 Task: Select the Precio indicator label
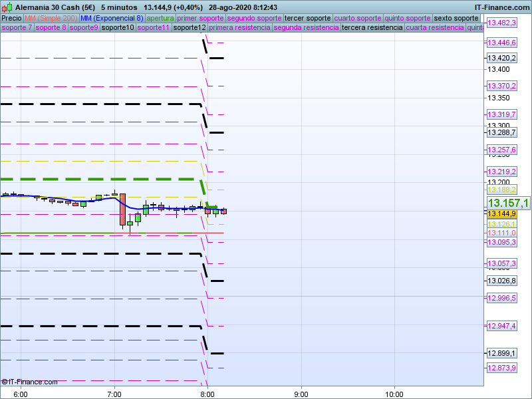click(11, 18)
